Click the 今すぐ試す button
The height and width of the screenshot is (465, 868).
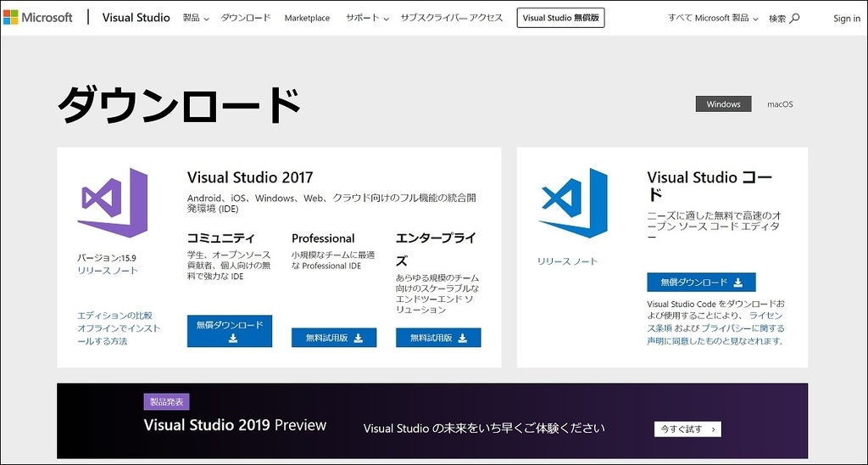pos(687,429)
